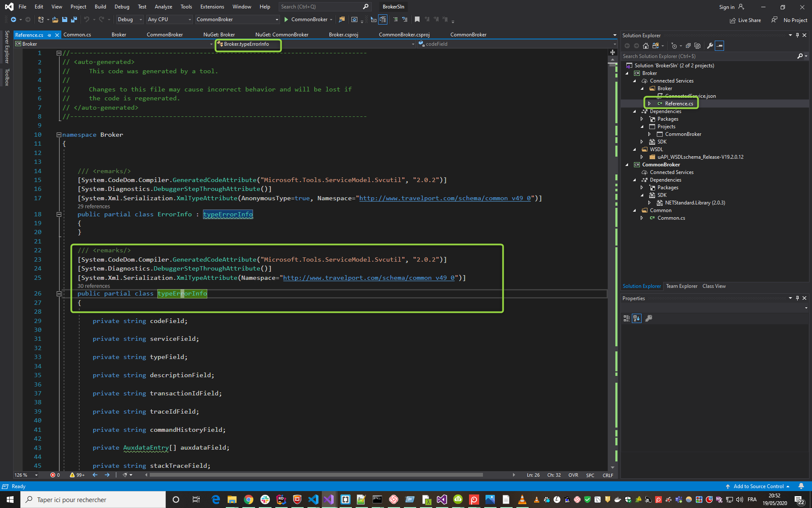The height and width of the screenshot is (508, 812).
Task: Save the current file
Action: 64,19
